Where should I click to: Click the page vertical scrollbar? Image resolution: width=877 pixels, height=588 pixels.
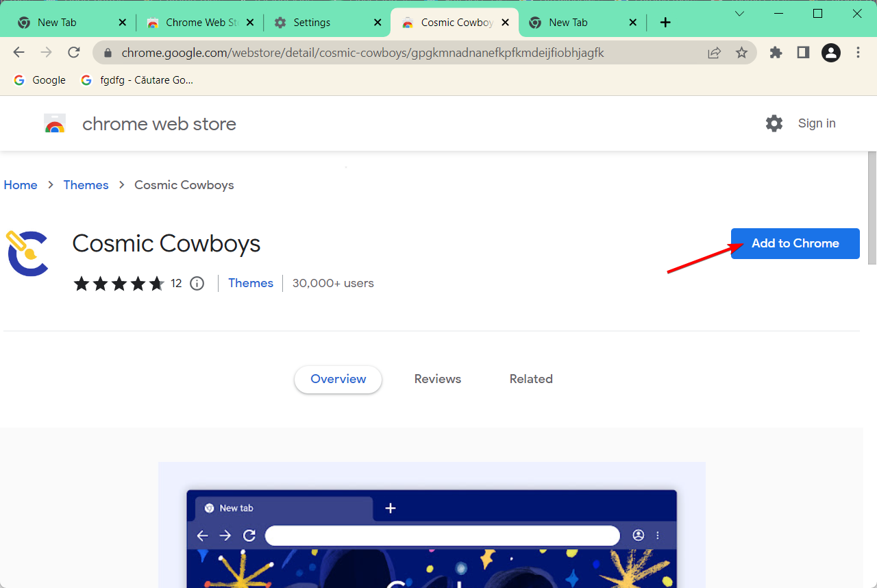pos(872,208)
